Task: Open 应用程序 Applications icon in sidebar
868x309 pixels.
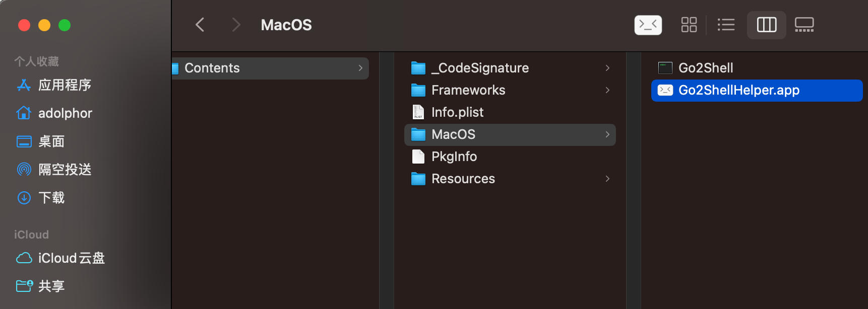Action: coord(24,85)
